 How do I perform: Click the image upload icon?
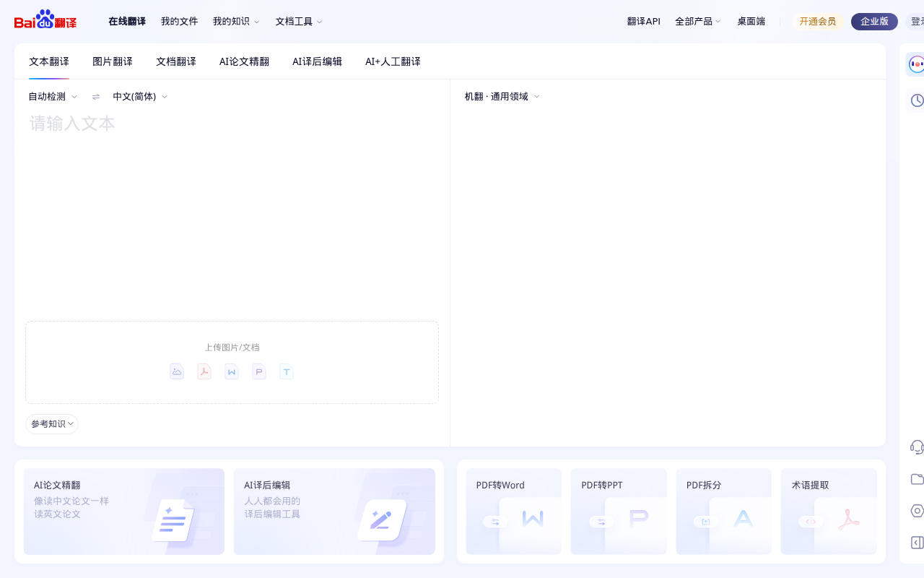pyautogui.click(x=177, y=371)
